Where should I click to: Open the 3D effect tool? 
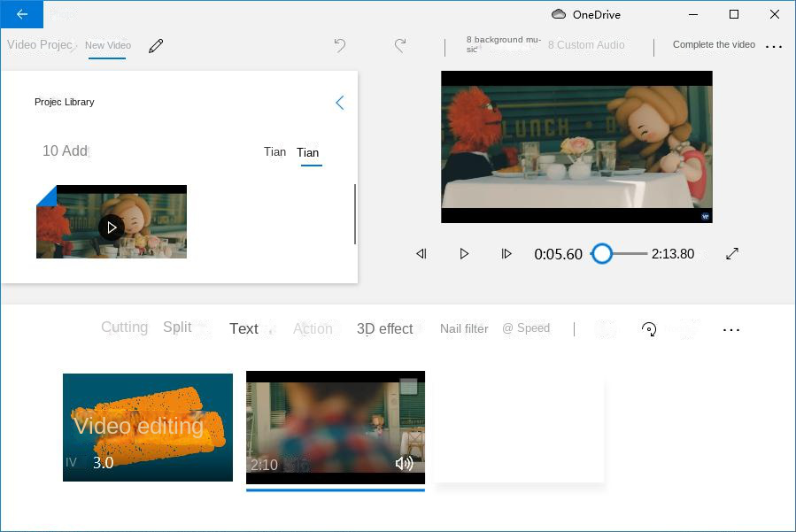tap(384, 328)
